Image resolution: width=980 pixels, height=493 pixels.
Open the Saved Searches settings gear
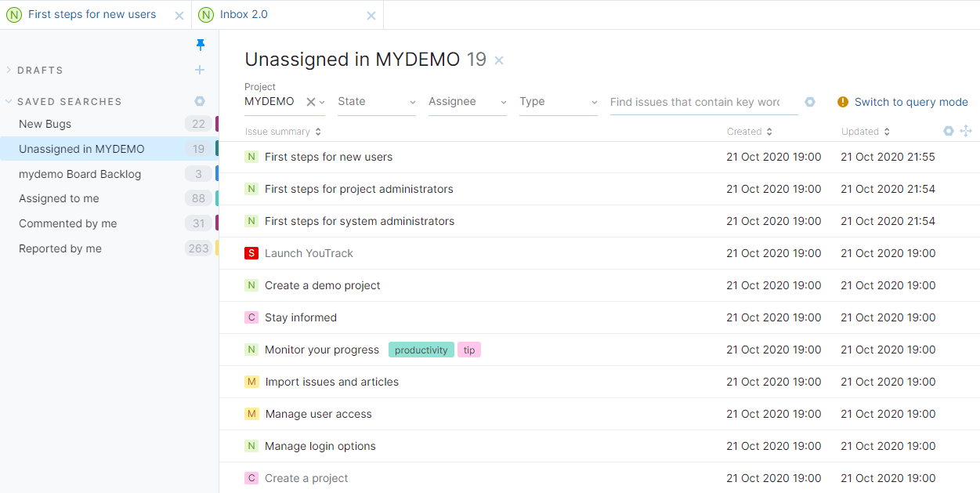click(x=200, y=100)
